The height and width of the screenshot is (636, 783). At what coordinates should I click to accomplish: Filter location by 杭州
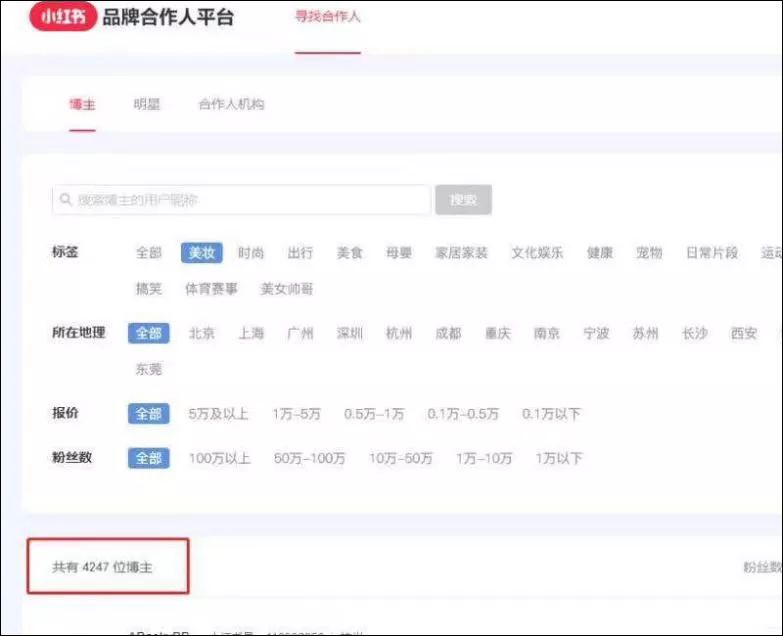[399, 333]
